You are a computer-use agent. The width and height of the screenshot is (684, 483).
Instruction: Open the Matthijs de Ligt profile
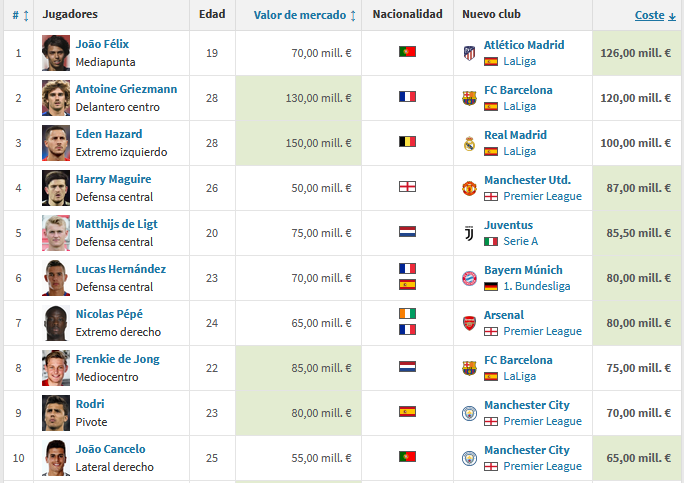click(116, 224)
